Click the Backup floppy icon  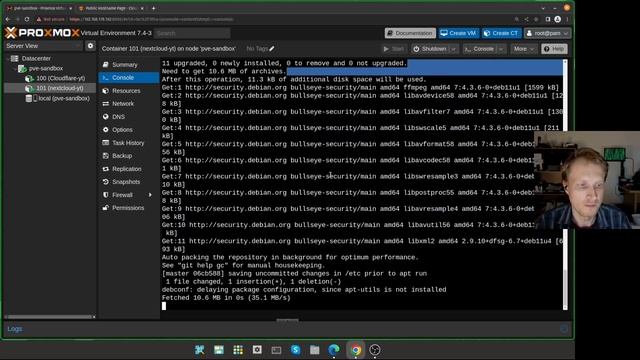coord(105,156)
